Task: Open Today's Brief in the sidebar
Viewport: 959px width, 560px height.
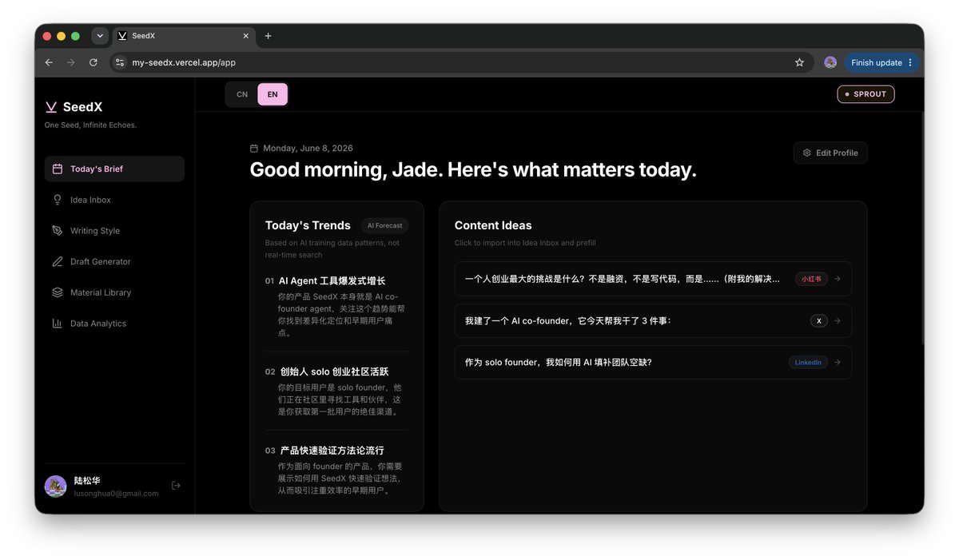Action: click(x=114, y=169)
